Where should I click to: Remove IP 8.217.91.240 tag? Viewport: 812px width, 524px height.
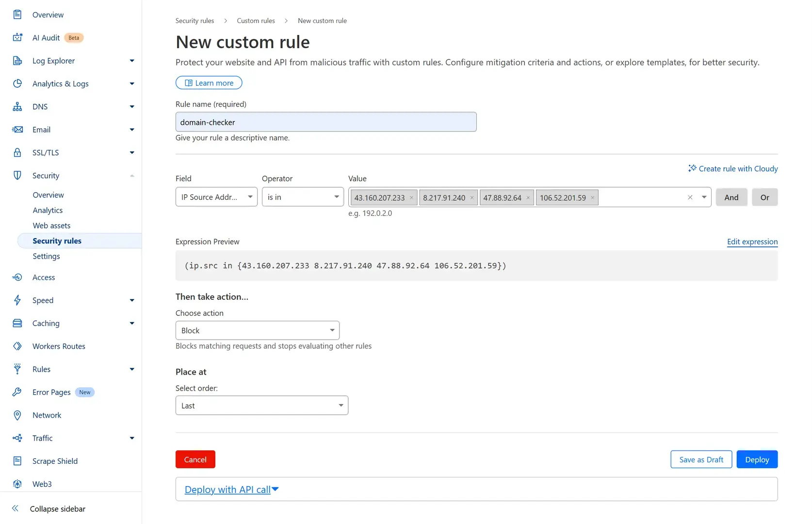click(x=472, y=198)
